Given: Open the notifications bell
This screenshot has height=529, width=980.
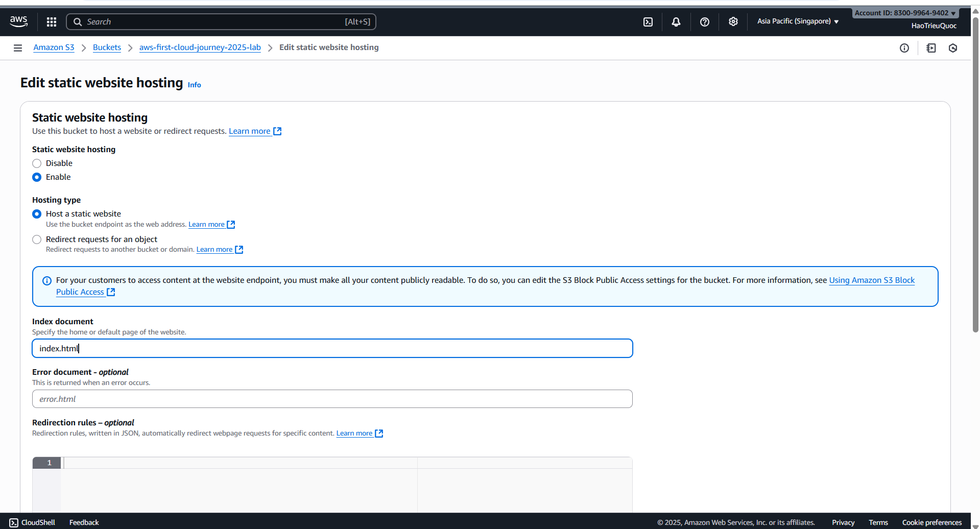Looking at the screenshot, I should point(676,21).
